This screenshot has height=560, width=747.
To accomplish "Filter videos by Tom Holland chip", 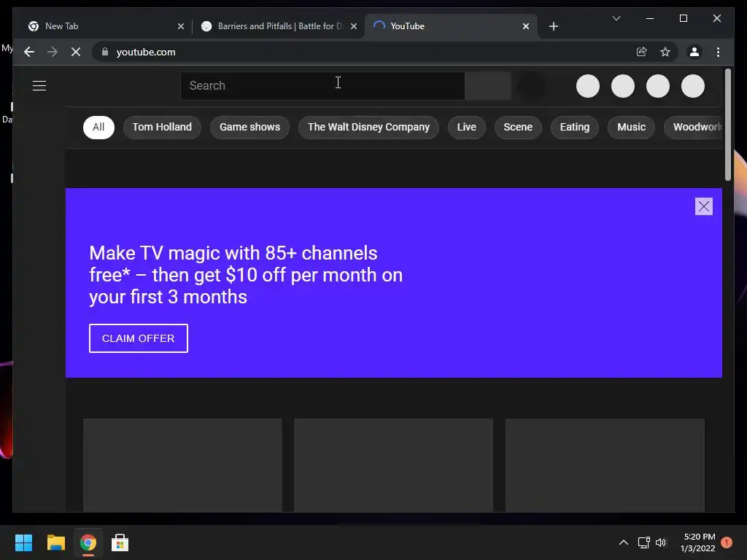I will [162, 127].
